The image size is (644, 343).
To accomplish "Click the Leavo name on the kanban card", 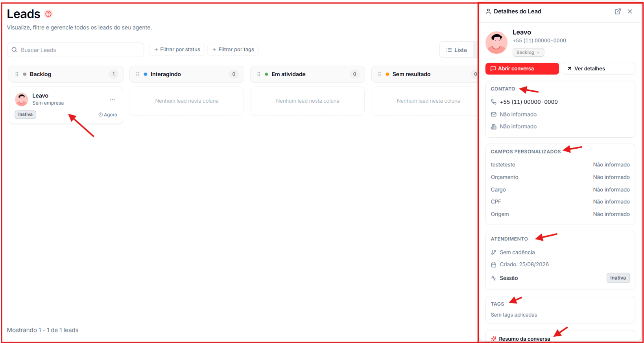I will [41, 96].
